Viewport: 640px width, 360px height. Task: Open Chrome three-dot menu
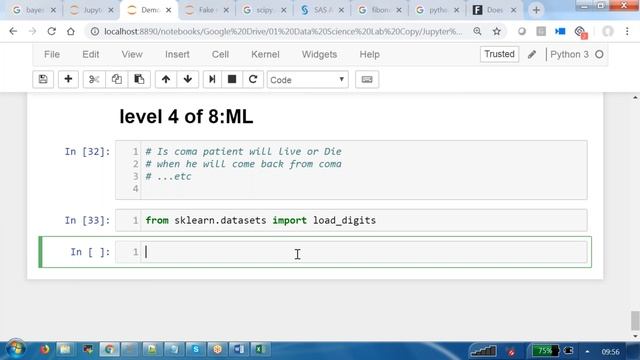coord(627,31)
